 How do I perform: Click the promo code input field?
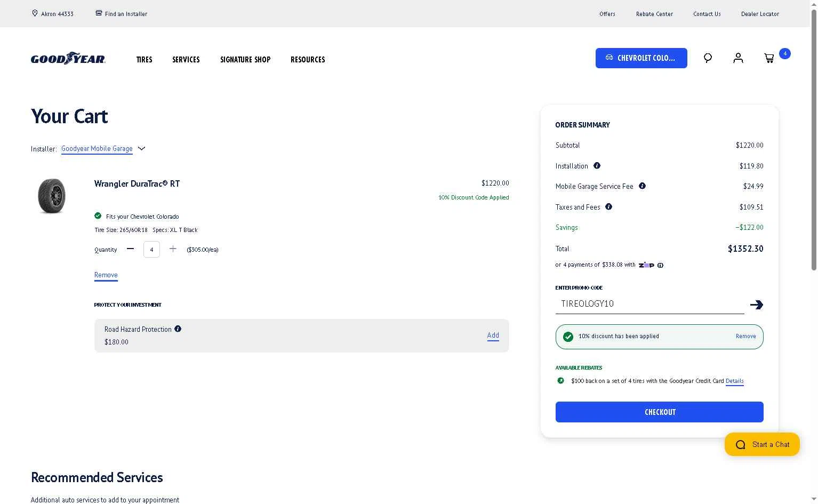[x=649, y=304]
